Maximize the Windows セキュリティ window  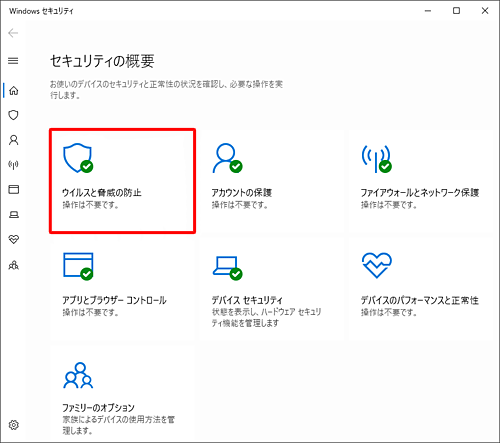click(456, 11)
